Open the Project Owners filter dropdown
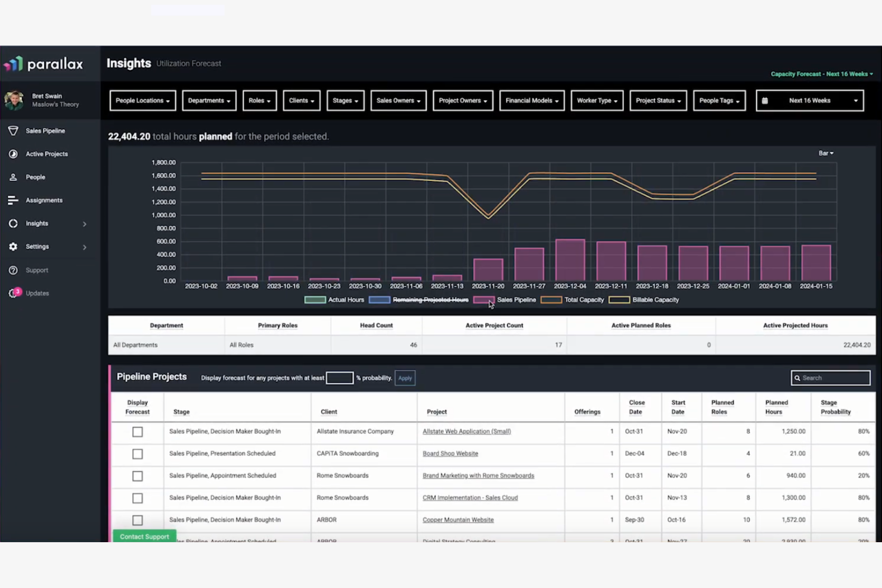 (x=463, y=101)
